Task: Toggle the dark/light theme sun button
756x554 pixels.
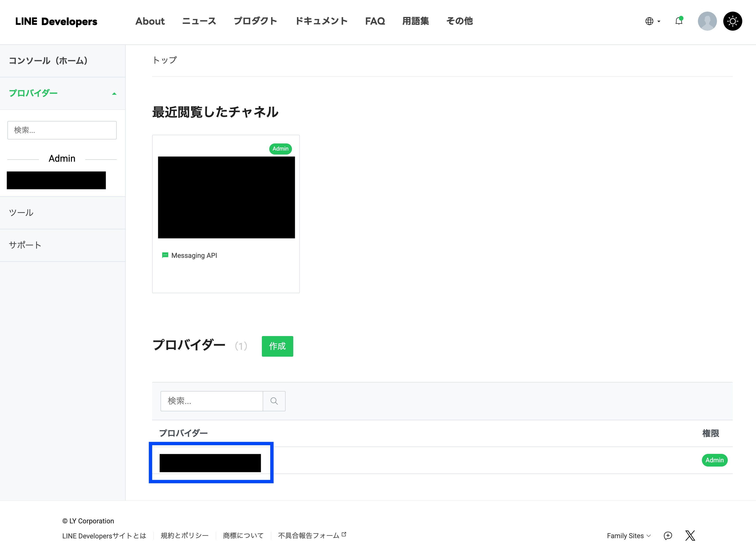Action: tap(733, 21)
